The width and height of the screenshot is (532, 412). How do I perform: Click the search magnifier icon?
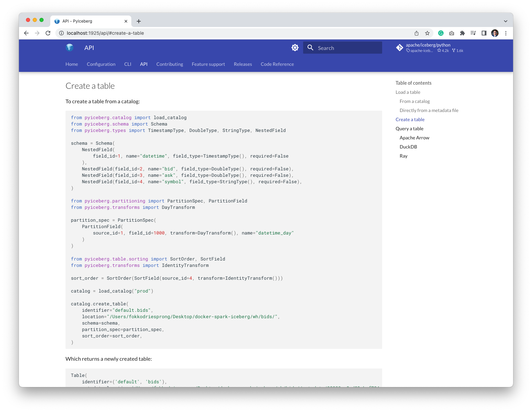pyautogui.click(x=311, y=48)
